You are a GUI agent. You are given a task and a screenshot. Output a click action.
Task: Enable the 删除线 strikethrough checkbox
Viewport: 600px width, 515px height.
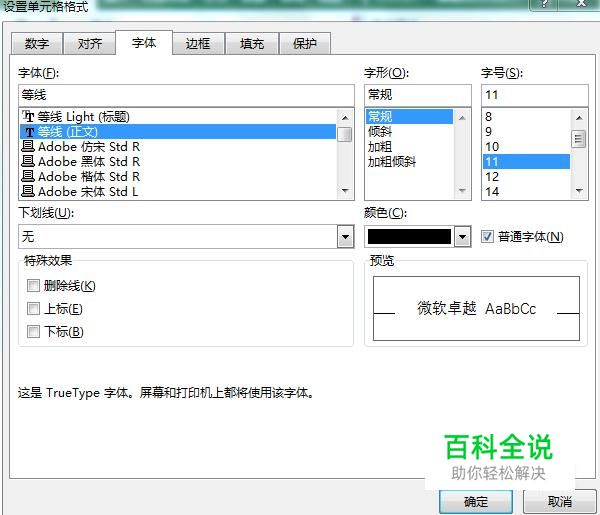coord(33,285)
